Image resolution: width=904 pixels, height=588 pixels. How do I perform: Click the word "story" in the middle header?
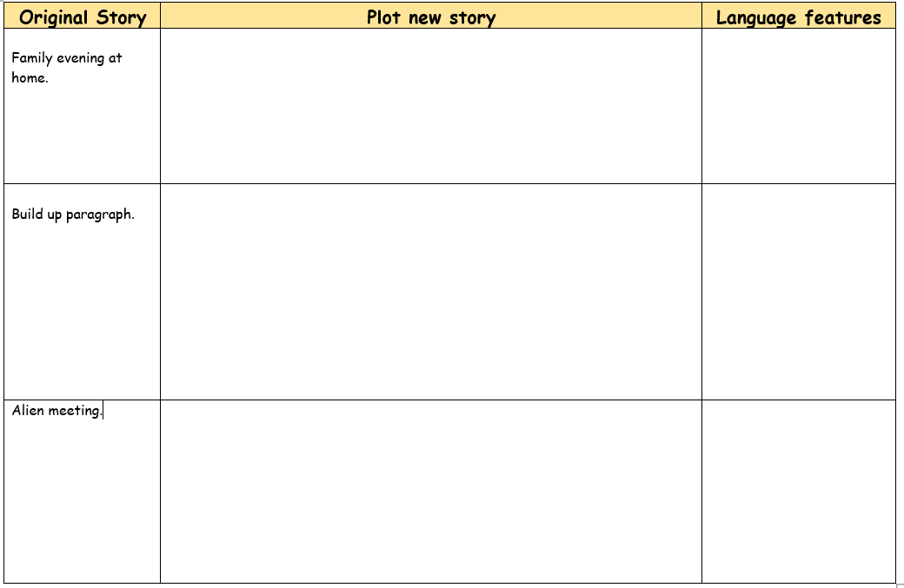coord(472,17)
